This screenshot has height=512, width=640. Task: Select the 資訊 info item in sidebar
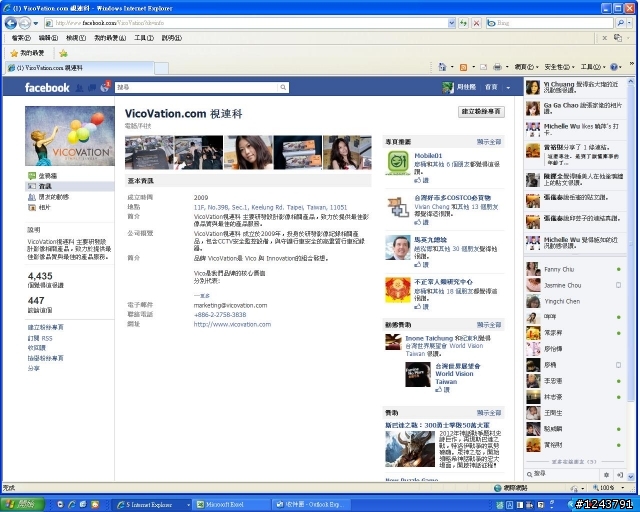[x=69, y=186]
